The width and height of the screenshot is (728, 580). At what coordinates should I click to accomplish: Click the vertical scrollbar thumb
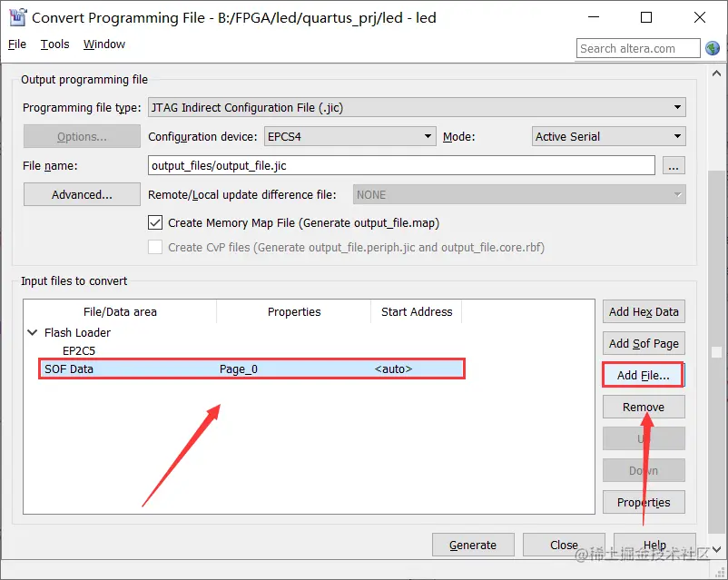pyautogui.click(x=716, y=353)
